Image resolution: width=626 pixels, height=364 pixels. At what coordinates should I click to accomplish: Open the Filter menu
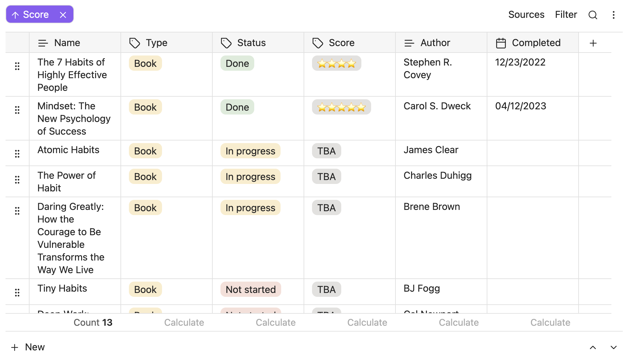tap(566, 15)
